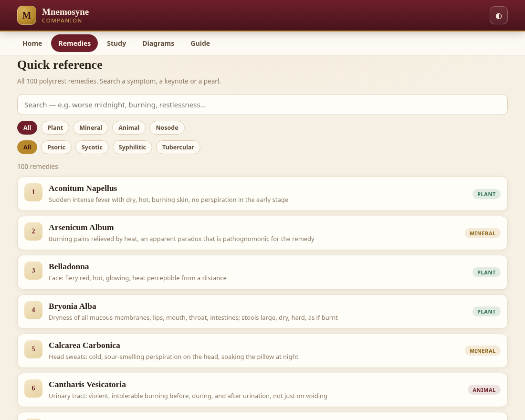Filter by Psoric miasm
This screenshot has width=525, height=420.
click(56, 147)
